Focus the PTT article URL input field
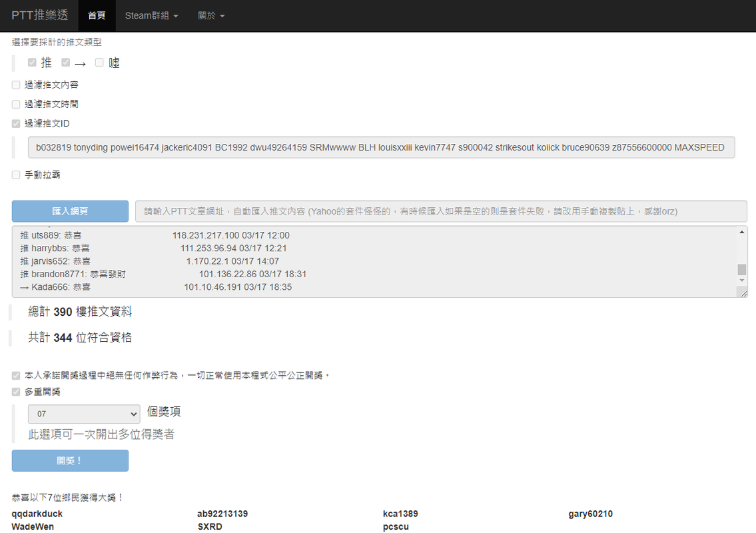This screenshot has width=756, height=533. click(441, 211)
